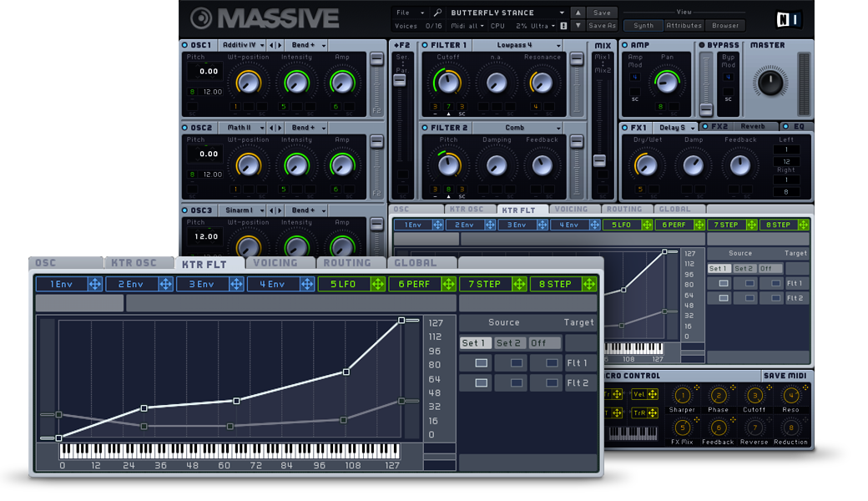
Task: Click the previous preset up arrow
Action: pyautogui.click(x=578, y=13)
